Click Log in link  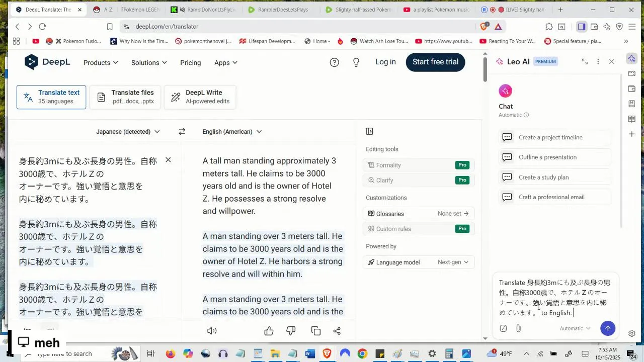pos(385,62)
